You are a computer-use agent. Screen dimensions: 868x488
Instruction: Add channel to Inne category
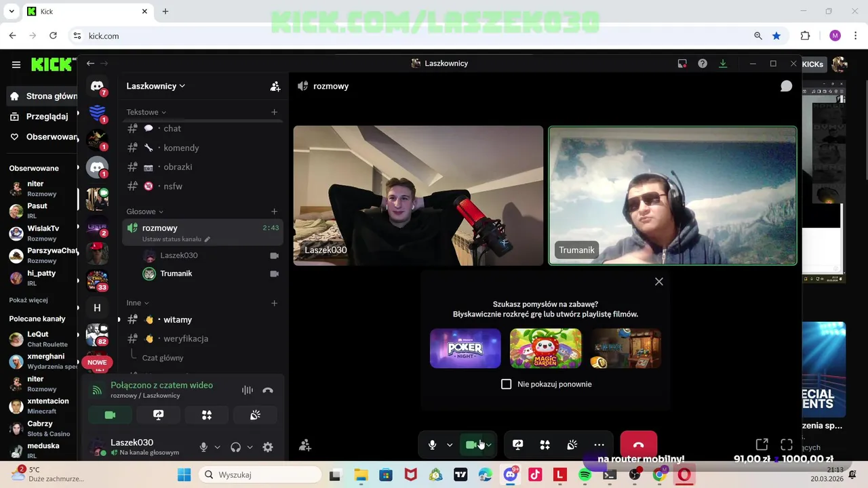(x=274, y=303)
